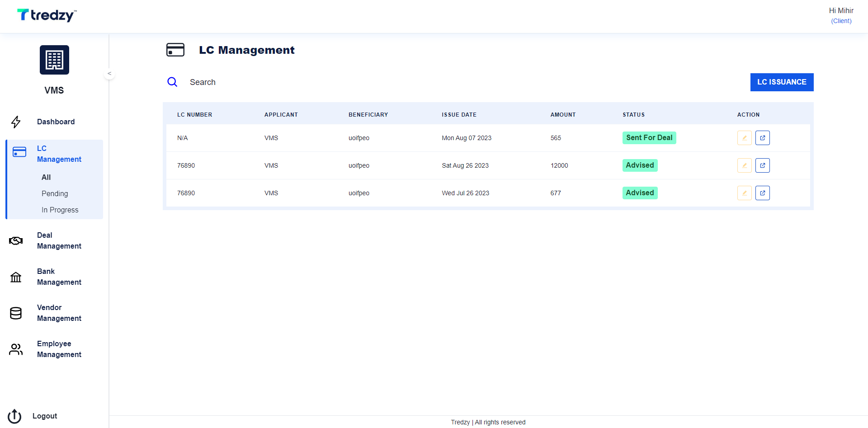
Task: Click the amount 565
Action: click(556, 138)
